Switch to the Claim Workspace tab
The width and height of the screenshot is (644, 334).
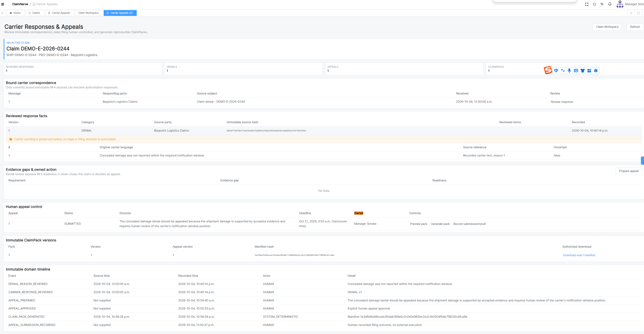[x=88, y=13]
